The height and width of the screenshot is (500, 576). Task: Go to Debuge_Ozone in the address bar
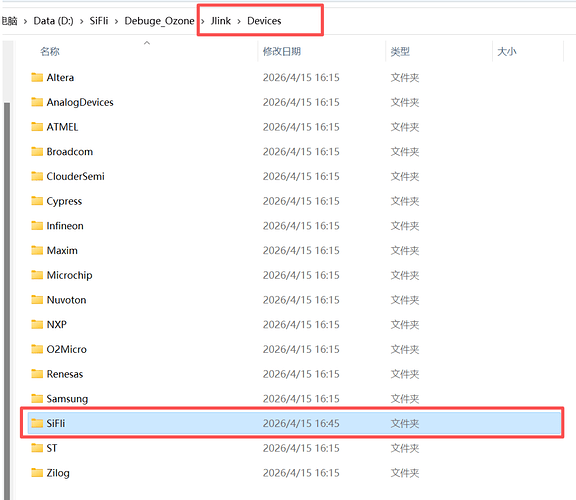click(159, 21)
